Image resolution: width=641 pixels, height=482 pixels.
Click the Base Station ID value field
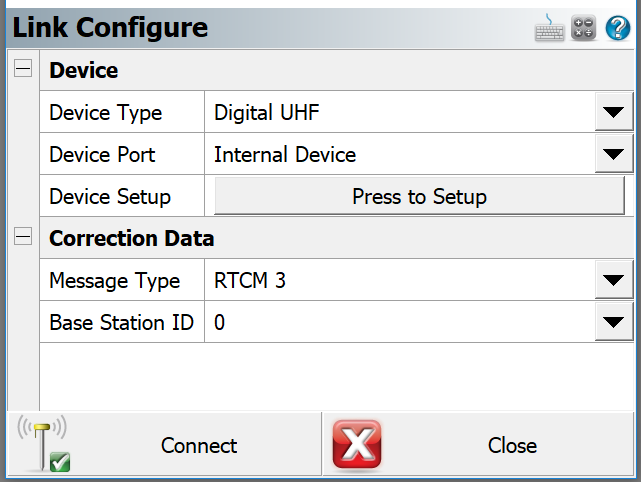pos(398,323)
